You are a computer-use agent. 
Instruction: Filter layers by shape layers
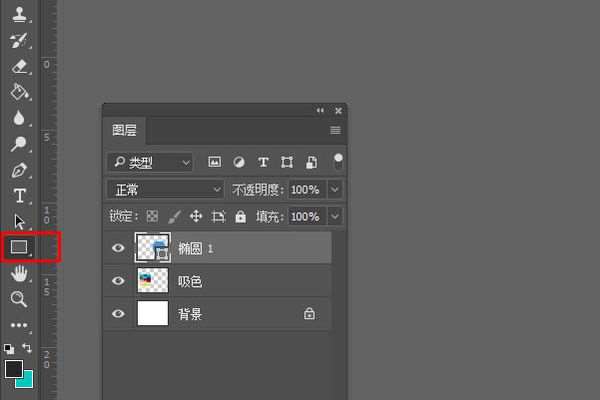tap(287, 162)
